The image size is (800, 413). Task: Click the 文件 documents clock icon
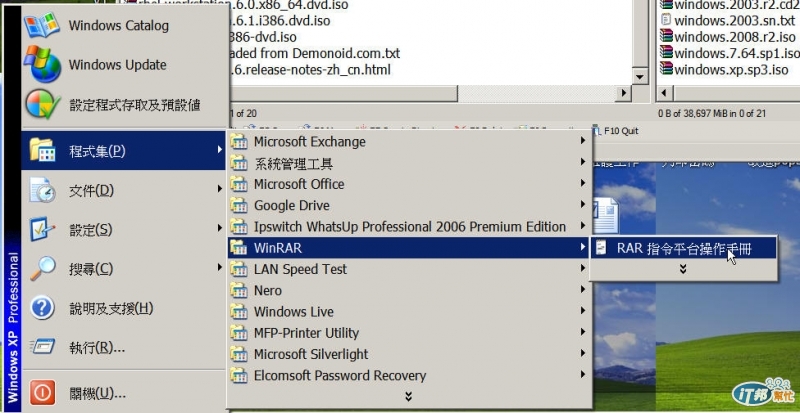[x=42, y=190]
